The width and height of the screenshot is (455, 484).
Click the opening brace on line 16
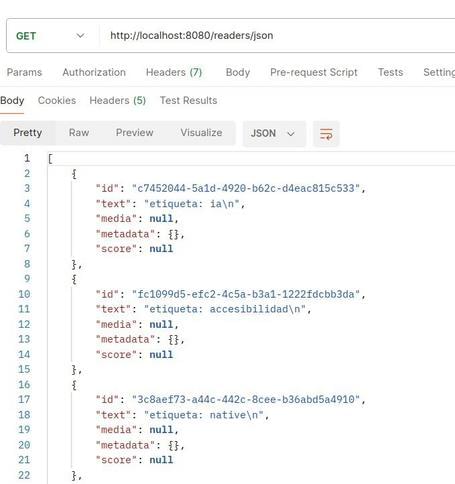tap(74, 385)
